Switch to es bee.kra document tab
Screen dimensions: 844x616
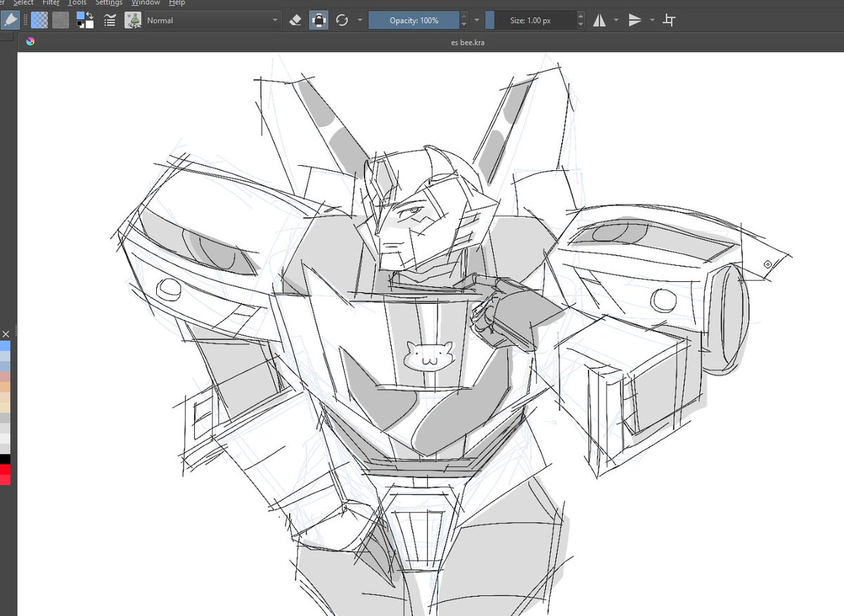(x=468, y=42)
